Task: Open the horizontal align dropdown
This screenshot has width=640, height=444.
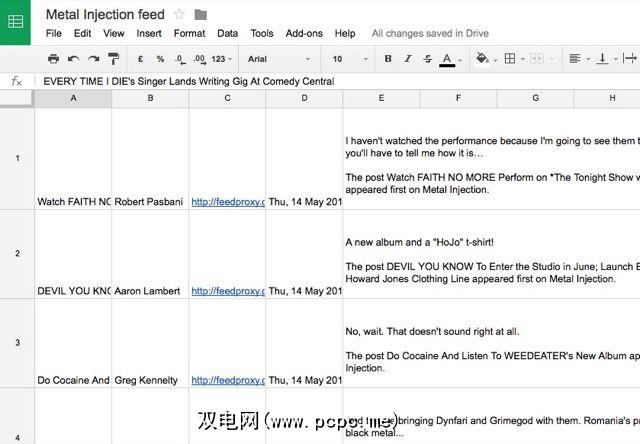Action: 579,59
